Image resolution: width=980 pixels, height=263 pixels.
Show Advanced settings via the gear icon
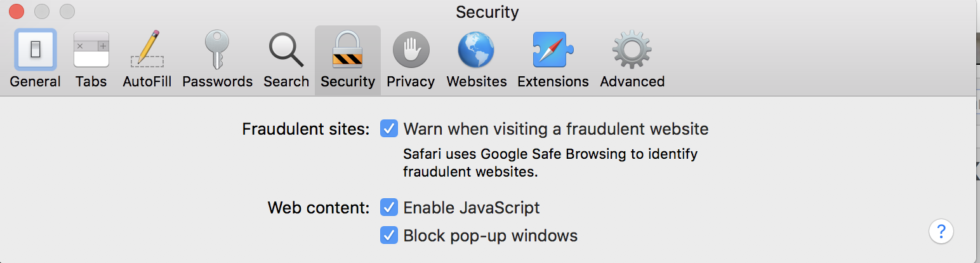pos(632,50)
